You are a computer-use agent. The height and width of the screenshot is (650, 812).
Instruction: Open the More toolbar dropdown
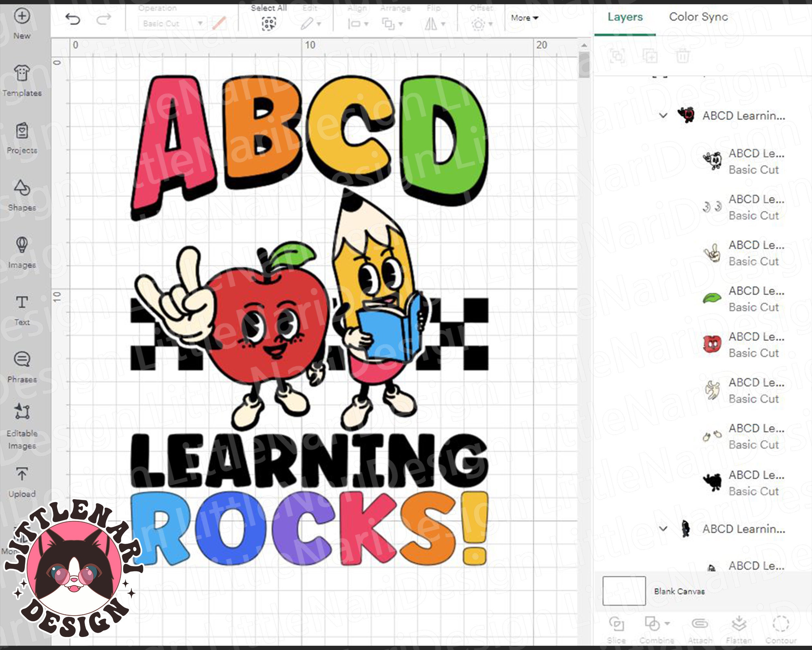click(525, 18)
